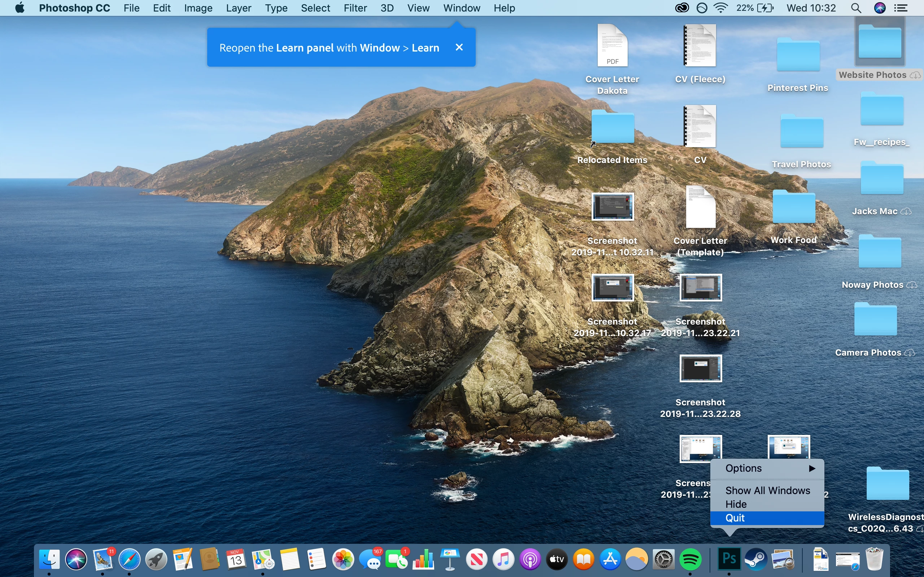This screenshot has height=577, width=924.
Task: Open Safari from the Dock
Action: pyautogui.click(x=129, y=559)
